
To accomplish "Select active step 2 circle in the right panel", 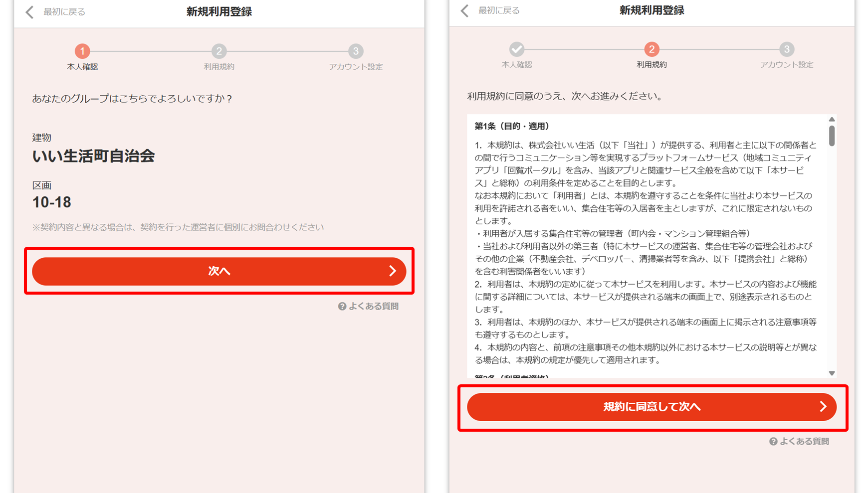I will [x=651, y=49].
